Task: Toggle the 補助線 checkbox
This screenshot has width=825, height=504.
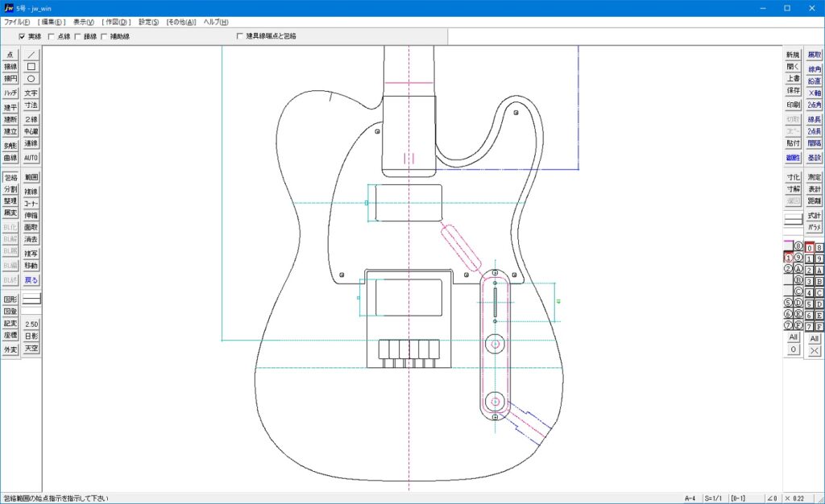Action: (x=105, y=36)
